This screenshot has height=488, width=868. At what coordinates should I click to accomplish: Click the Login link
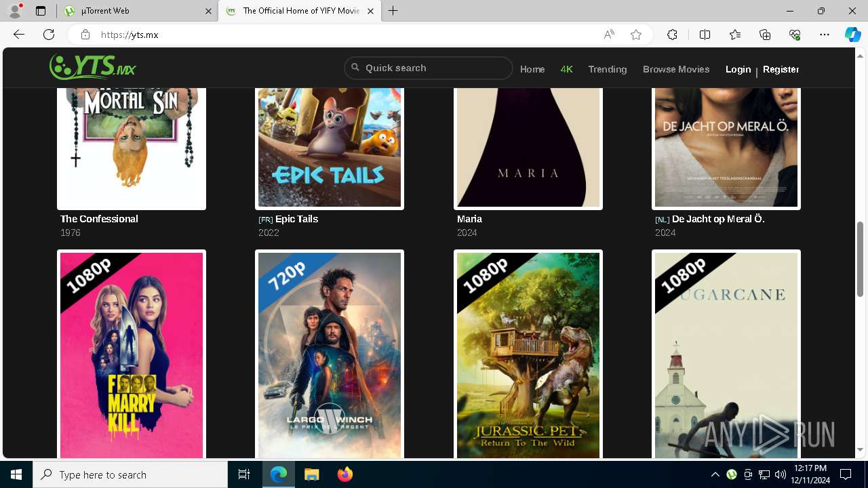pyautogui.click(x=738, y=69)
